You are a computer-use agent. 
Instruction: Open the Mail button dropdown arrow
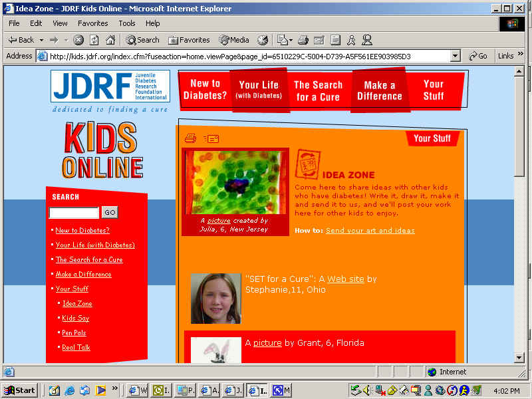tap(291, 40)
